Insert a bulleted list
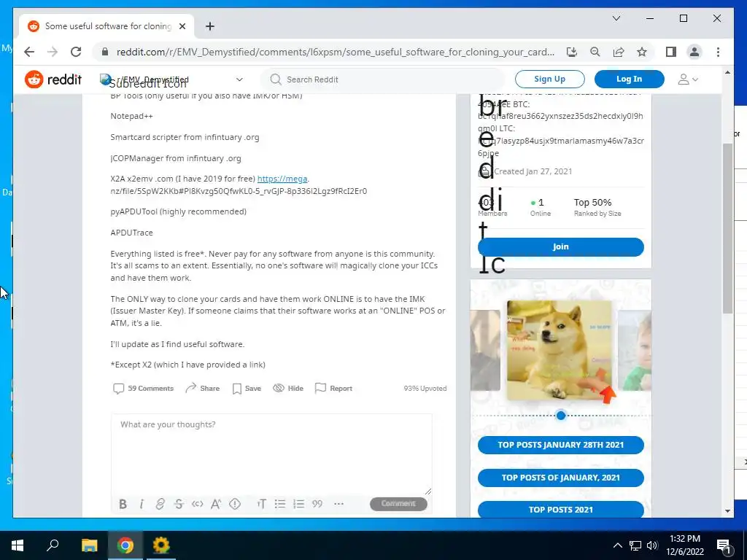747x560 pixels. (280, 504)
